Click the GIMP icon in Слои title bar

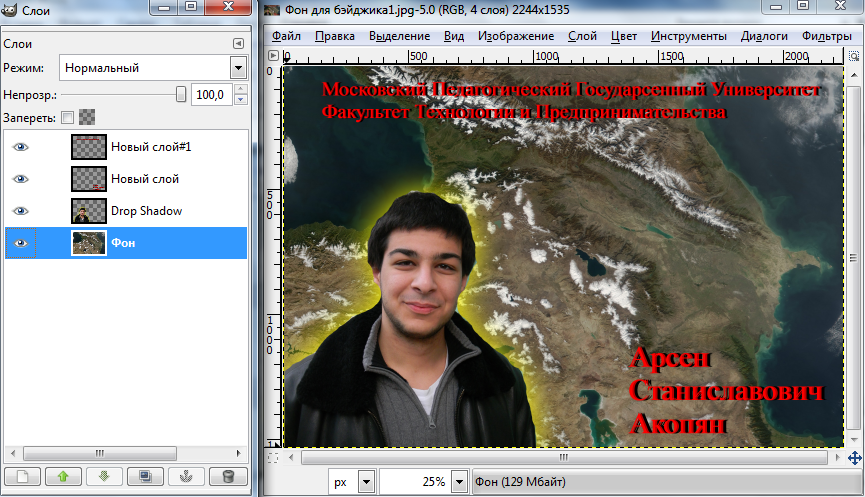click(x=9, y=10)
